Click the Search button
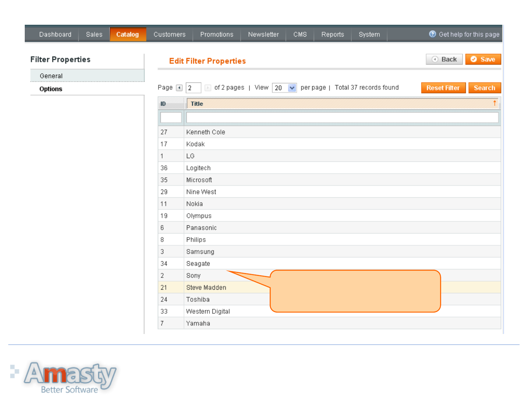 (x=485, y=88)
